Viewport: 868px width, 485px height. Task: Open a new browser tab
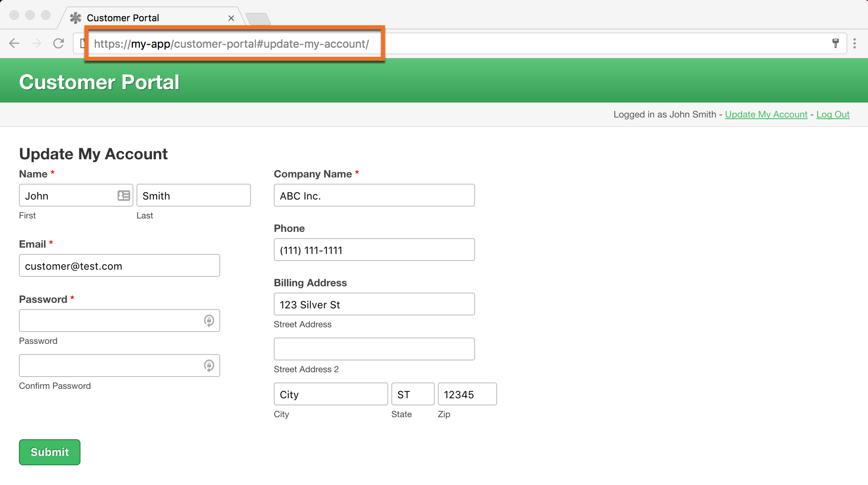pyautogui.click(x=258, y=18)
